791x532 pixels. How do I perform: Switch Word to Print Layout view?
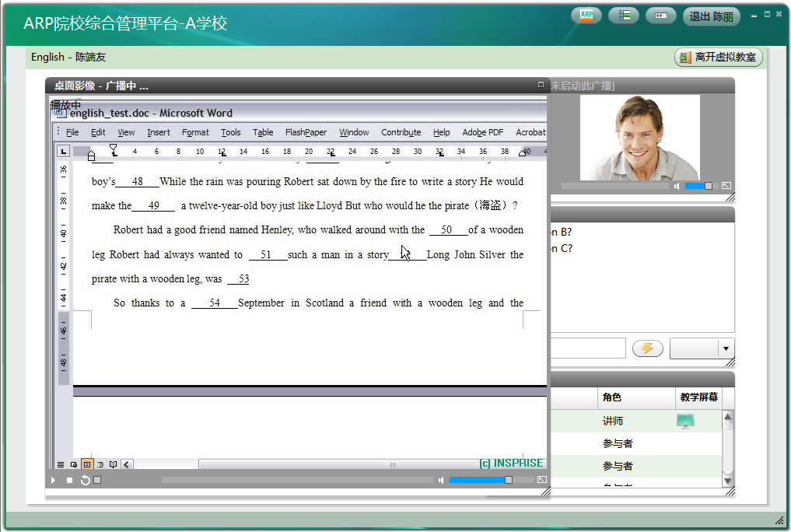87,464
